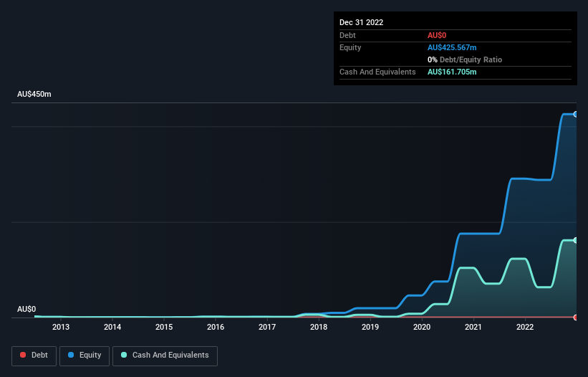Select the teal Cash endpoint marker

(576, 240)
